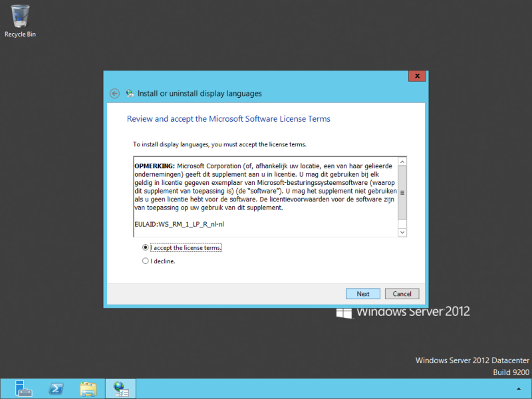The width and height of the screenshot is (532, 399).
Task: Click the "To install display languages" instruction text
Action: [219, 144]
